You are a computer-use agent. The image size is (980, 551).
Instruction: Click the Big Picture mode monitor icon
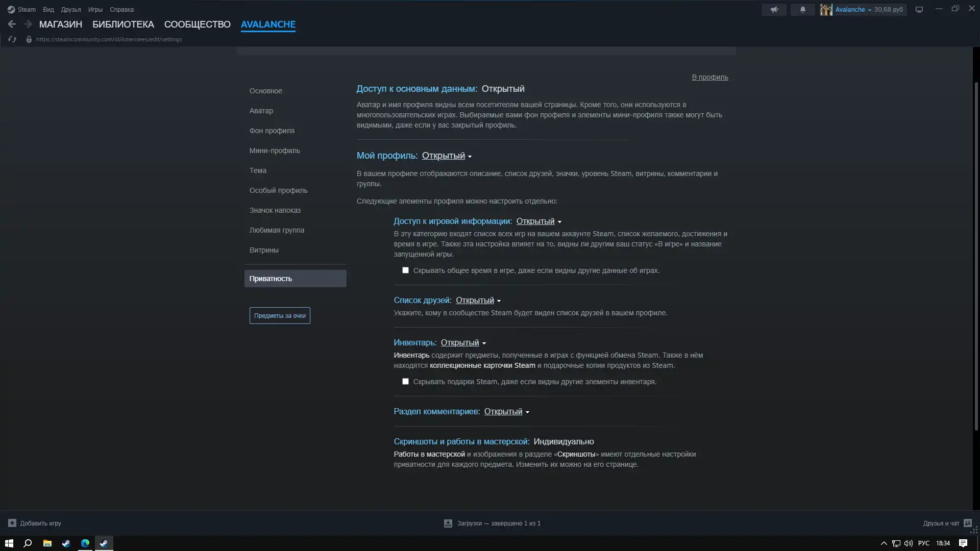919,10
